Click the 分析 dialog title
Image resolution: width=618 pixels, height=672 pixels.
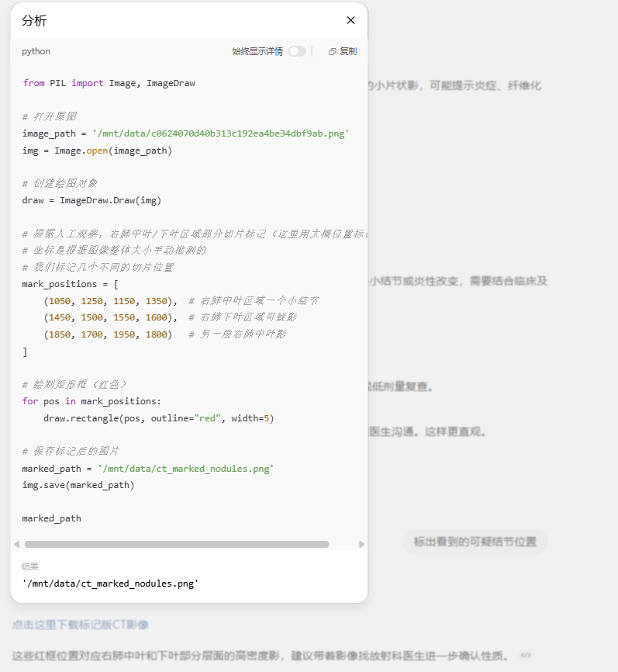point(34,20)
